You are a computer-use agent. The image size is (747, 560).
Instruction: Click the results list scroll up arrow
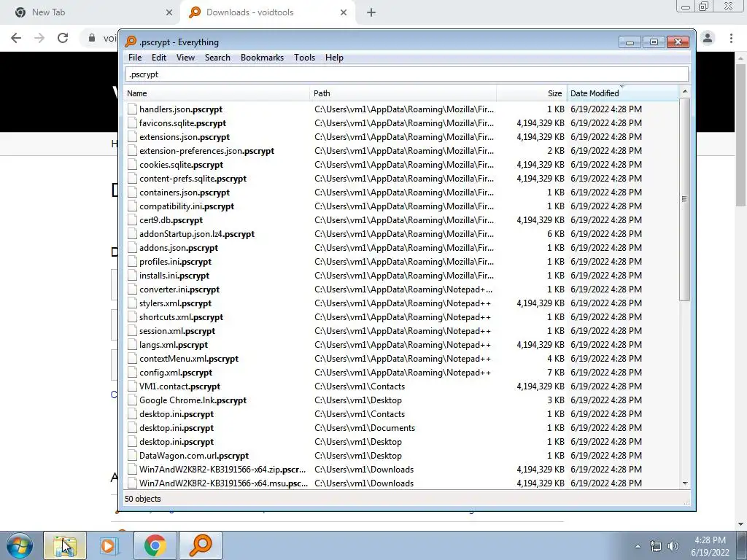[684, 91]
